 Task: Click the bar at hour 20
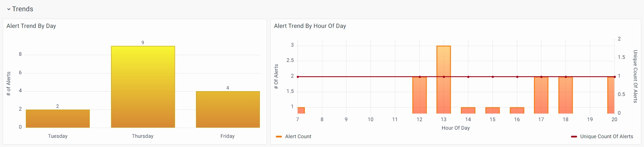(x=611, y=95)
